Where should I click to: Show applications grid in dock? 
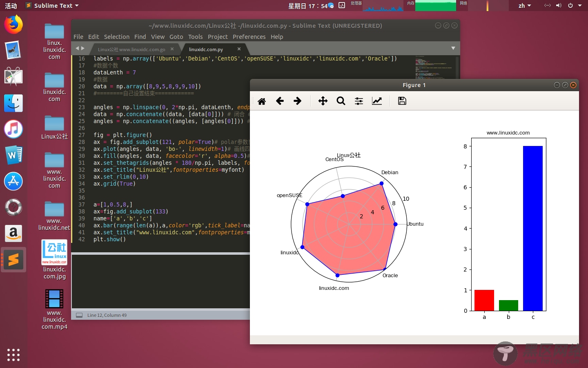(13, 355)
